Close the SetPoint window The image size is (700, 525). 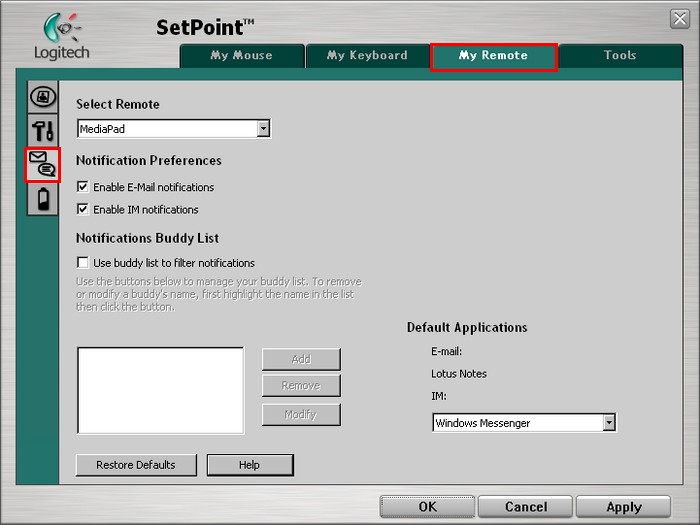tap(680, 19)
